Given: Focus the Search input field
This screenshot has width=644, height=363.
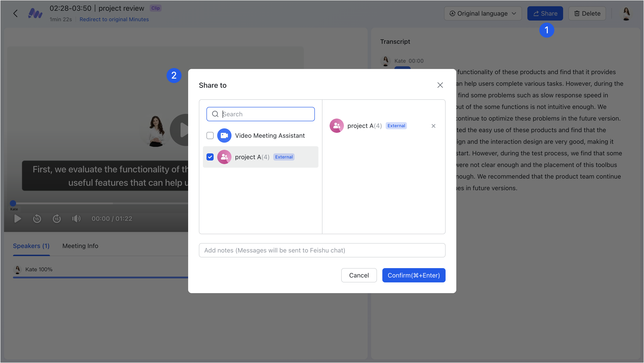Looking at the screenshot, I should click(x=261, y=114).
